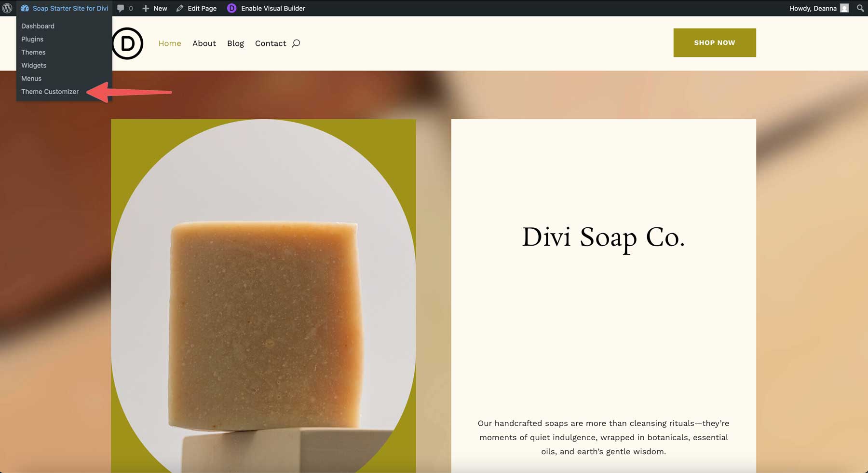Select Widgets from the dropdown menu

pyautogui.click(x=34, y=65)
